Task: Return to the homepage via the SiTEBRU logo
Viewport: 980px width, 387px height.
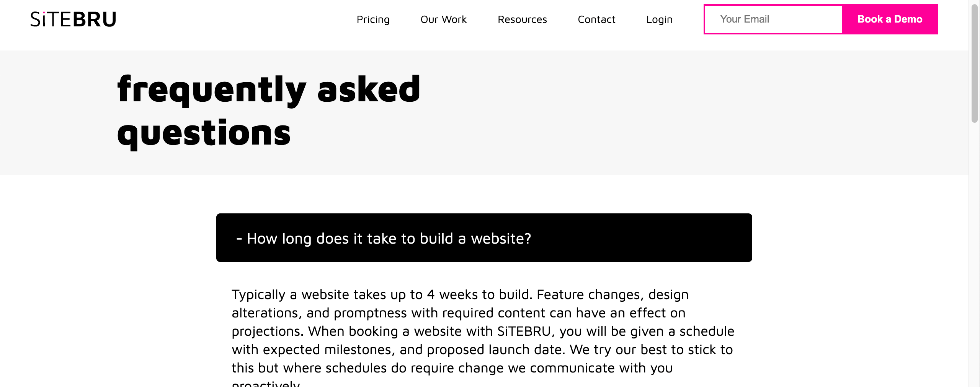Action: point(73,19)
